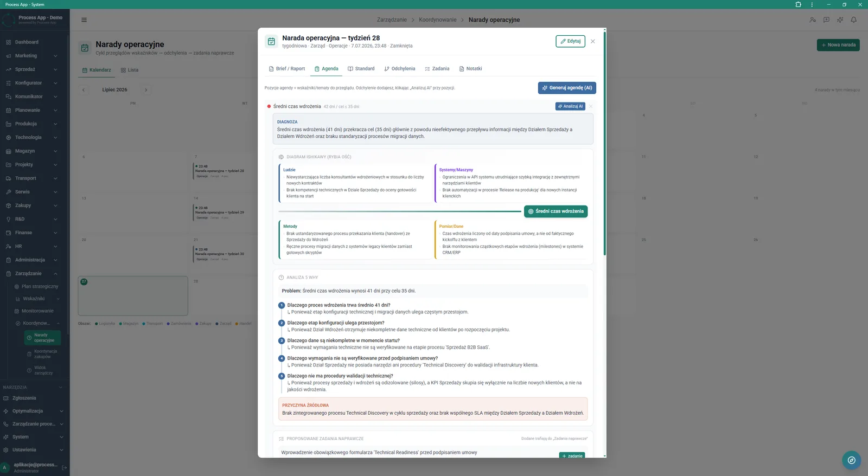Screen dimensions: 868x476
Task: Toggle the hamburger sidebar menu
Action: click(84, 20)
